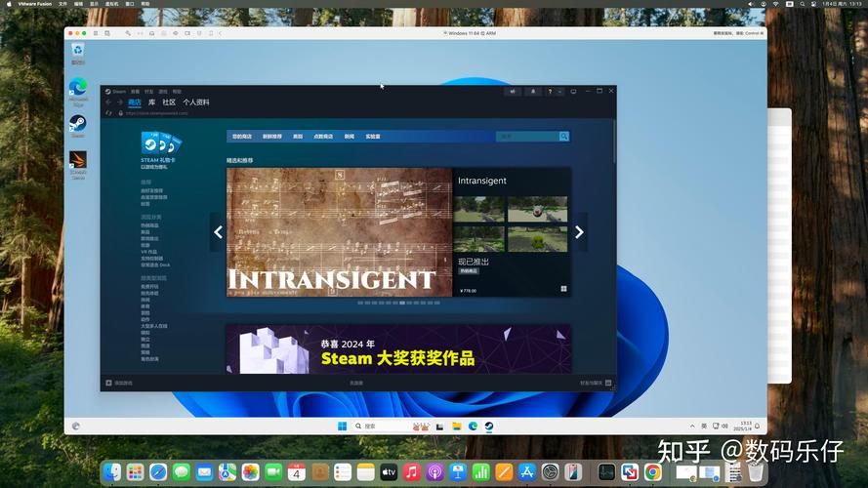Select the top-left Intransigent screenshot thumbnail

pyautogui.click(x=478, y=209)
